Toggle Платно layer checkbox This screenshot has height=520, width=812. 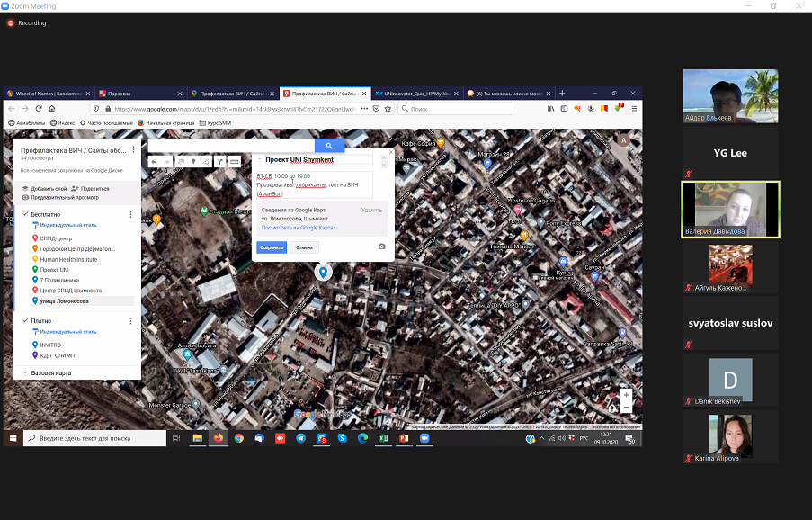click(x=25, y=320)
